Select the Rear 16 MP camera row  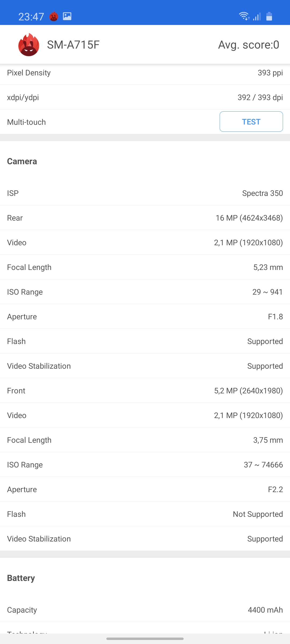tap(145, 218)
